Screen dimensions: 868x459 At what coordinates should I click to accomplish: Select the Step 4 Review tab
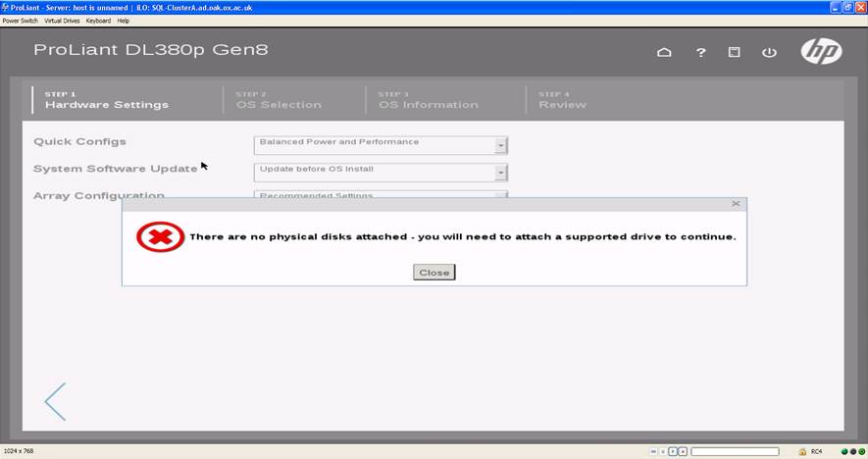click(562, 100)
